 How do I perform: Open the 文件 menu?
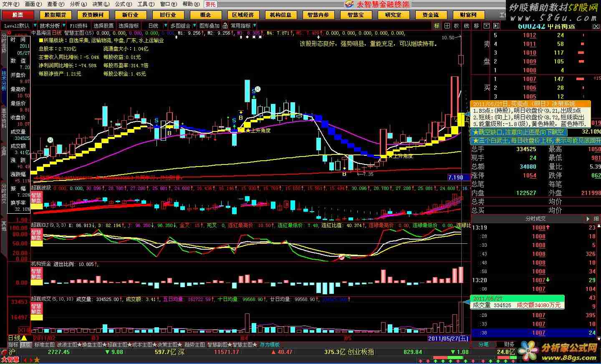point(10,4)
